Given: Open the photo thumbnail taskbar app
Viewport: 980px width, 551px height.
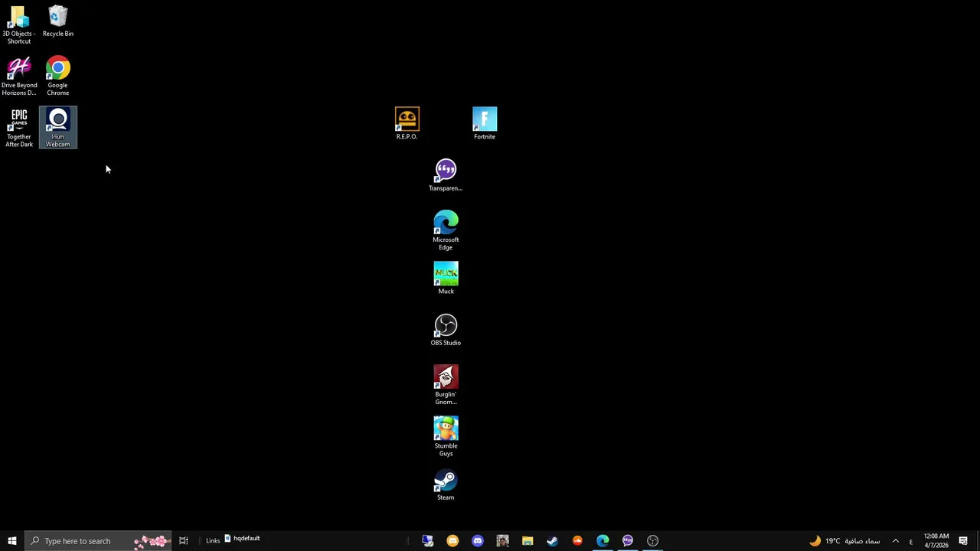Looking at the screenshot, I should coord(502,541).
